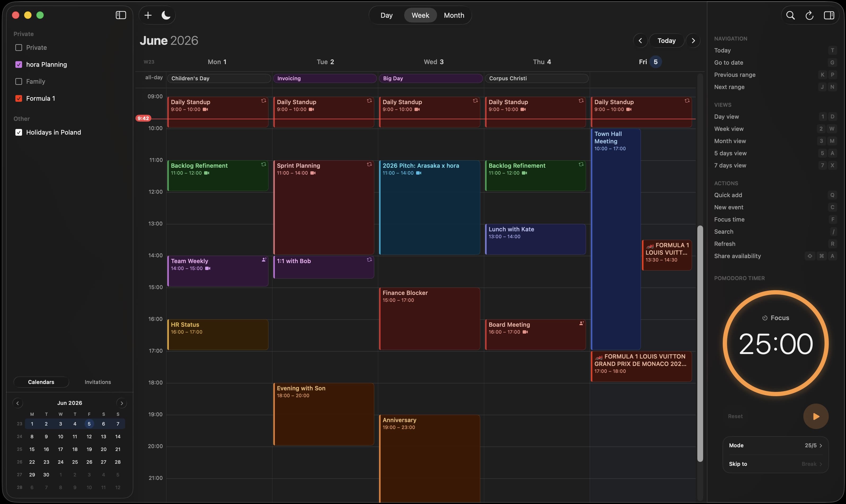846x504 pixels.
Task: Click the plus icon to add event
Action: [148, 15]
